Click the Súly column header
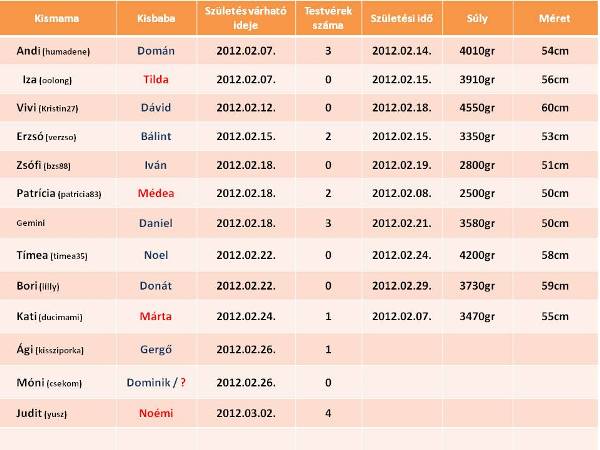Viewport: 600px width, 450px height. pos(477,19)
